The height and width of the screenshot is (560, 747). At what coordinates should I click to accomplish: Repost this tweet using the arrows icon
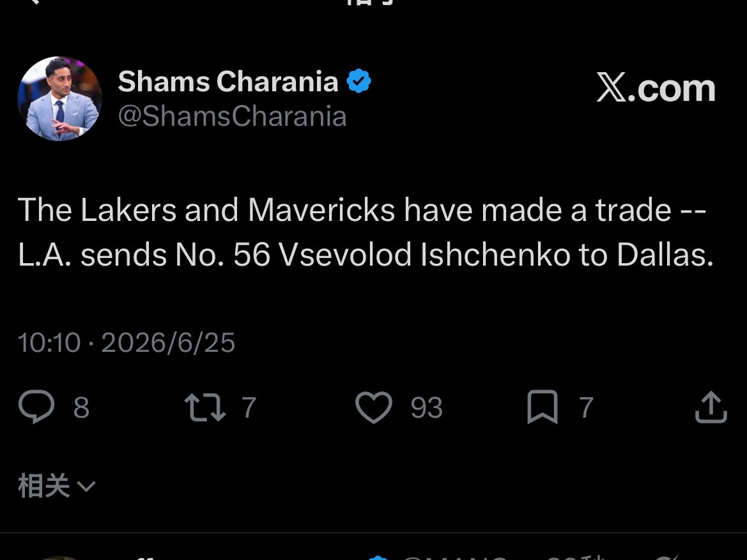(x=205, y=407)
